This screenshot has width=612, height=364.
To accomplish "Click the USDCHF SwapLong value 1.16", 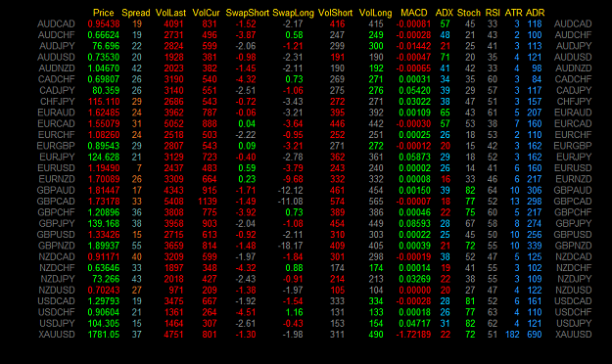I will point(294,312).
